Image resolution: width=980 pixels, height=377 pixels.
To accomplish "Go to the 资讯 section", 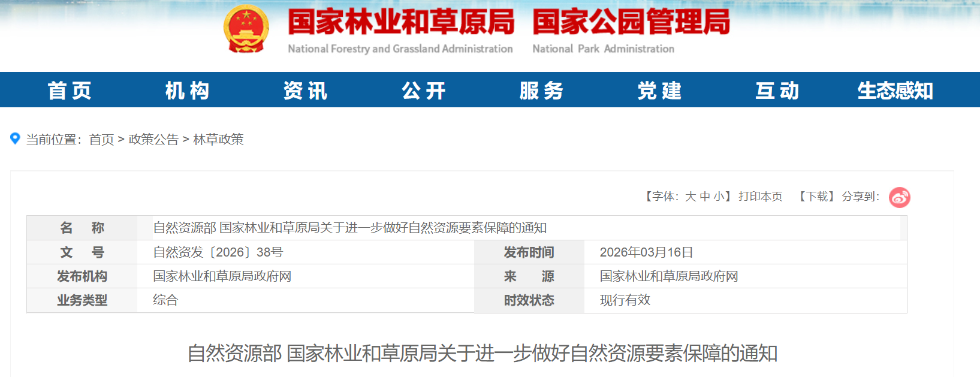I will 306,91.
